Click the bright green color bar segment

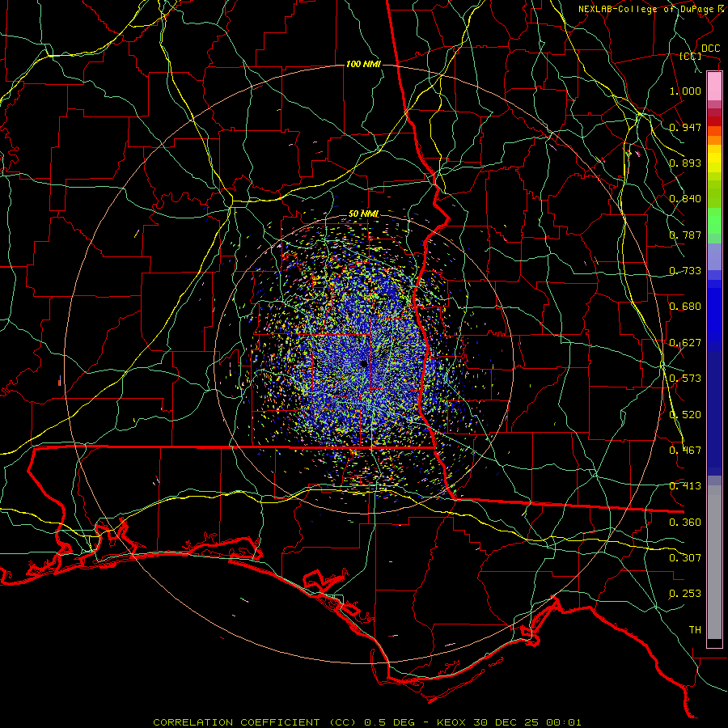[x=714, y=221]
